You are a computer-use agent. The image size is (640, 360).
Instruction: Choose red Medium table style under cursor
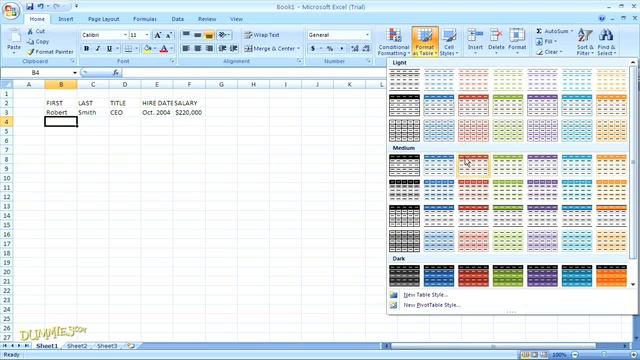pos(473,165)
